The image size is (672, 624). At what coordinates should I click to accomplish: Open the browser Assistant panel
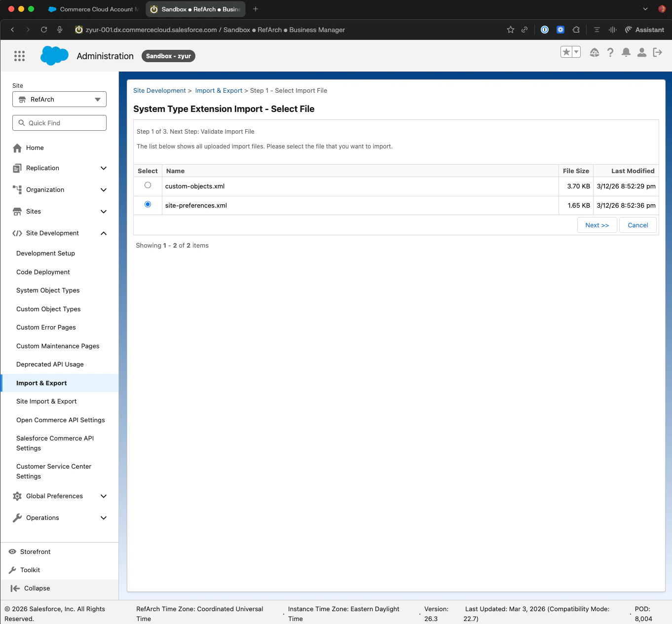click(644, 30)
